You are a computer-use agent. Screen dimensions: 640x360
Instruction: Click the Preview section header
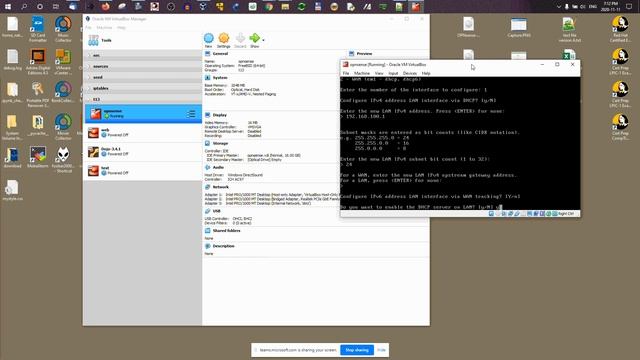(x=364, y=54)
